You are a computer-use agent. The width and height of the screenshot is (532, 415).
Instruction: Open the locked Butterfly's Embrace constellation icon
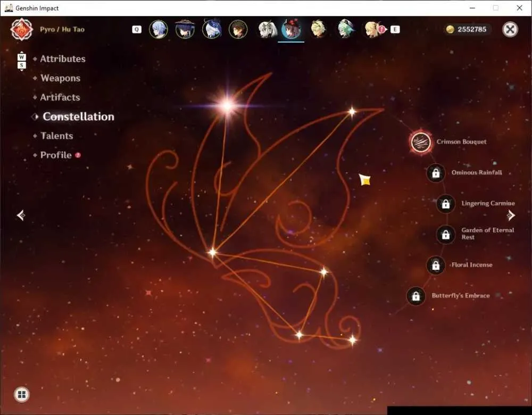click(415, 296)
